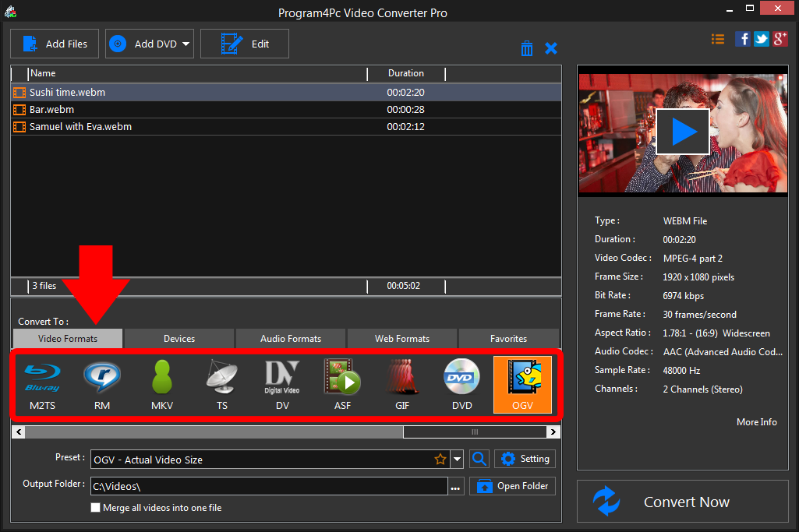This screenshot has height=532, width=799.
Task: Star the current preset as favorite
Action: [x=440, y=459]
